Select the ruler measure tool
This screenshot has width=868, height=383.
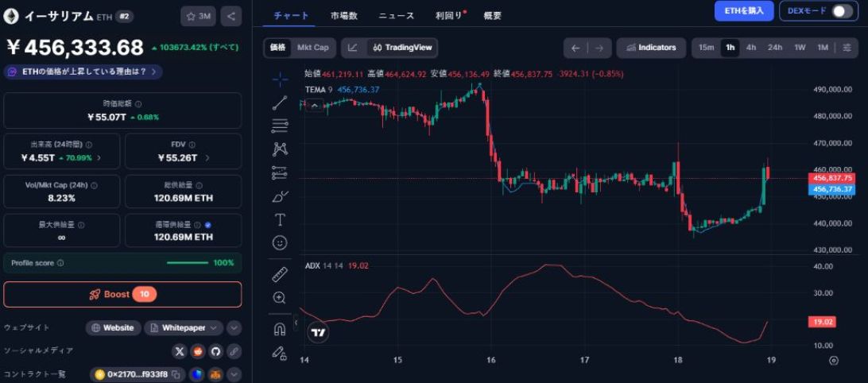click(280, 274)
